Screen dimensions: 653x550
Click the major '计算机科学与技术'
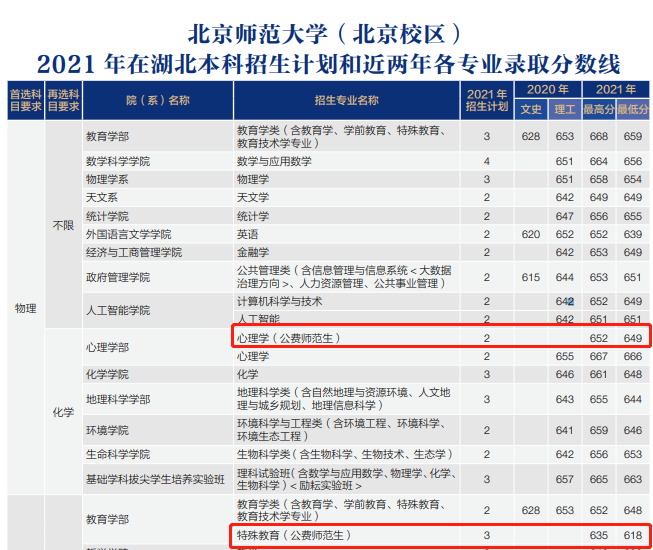pyautogui.click(x=279, y=301)
